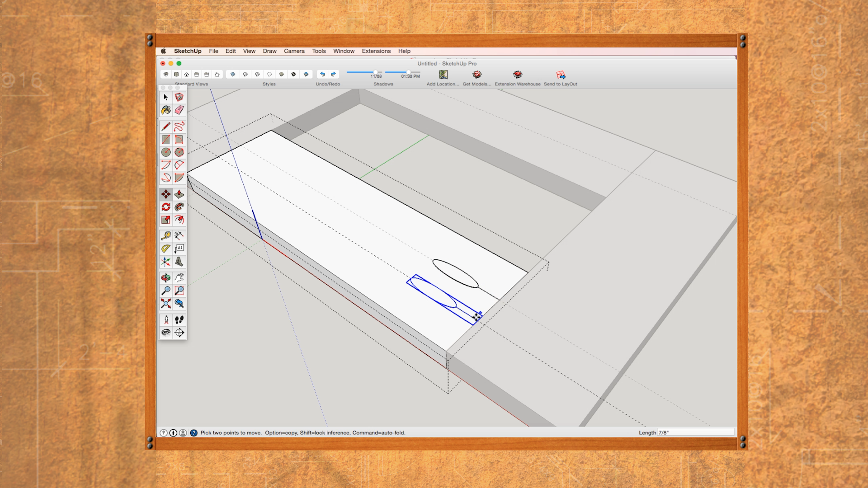Choose the Axes tool
This screenshot has width=868, height=488.
pyautogui.click(x=166, y=262)
